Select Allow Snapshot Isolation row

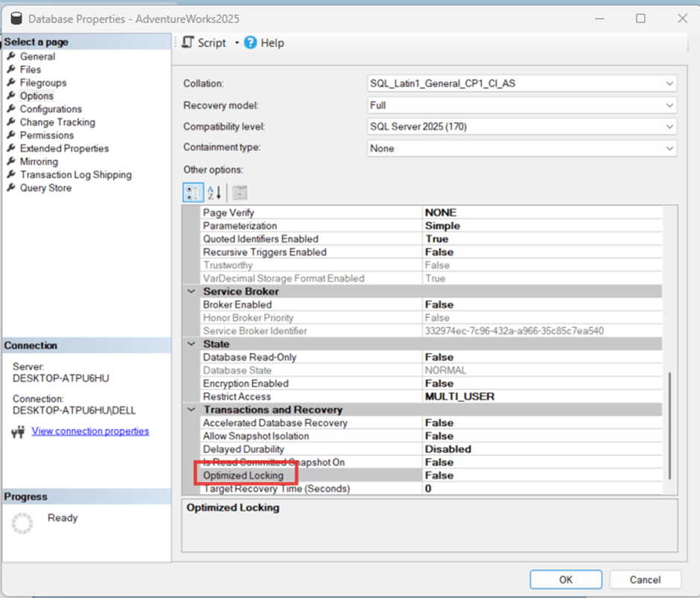click(x=431, y=436)
